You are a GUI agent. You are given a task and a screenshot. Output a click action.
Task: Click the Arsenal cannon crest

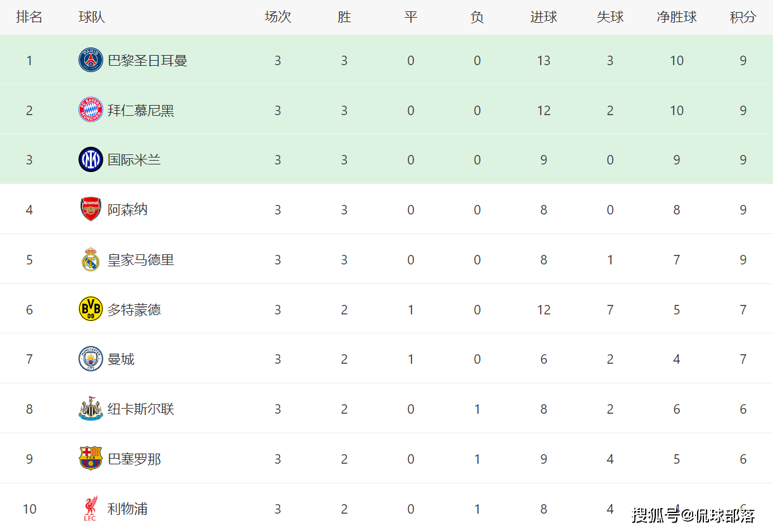pyautogui.click(x=91, y=209)
